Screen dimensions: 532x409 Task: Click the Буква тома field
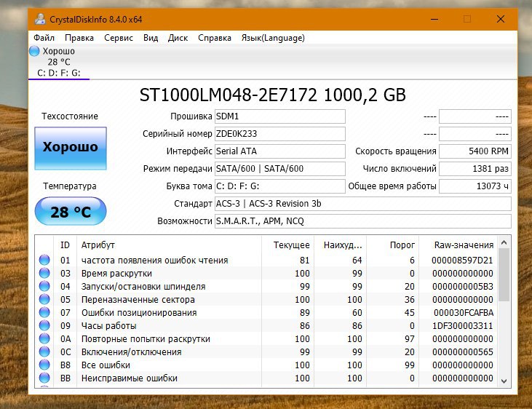point(280,186)
